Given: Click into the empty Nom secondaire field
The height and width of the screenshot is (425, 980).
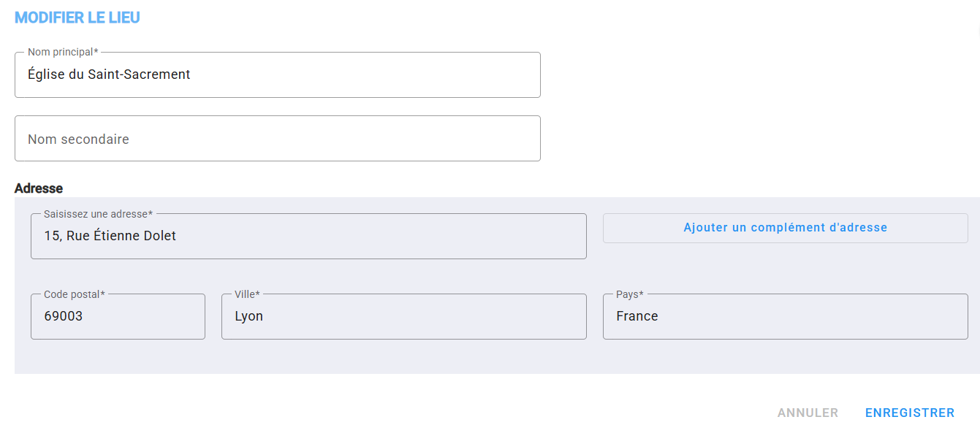Looking at the screenshot, I should (278, 139).
